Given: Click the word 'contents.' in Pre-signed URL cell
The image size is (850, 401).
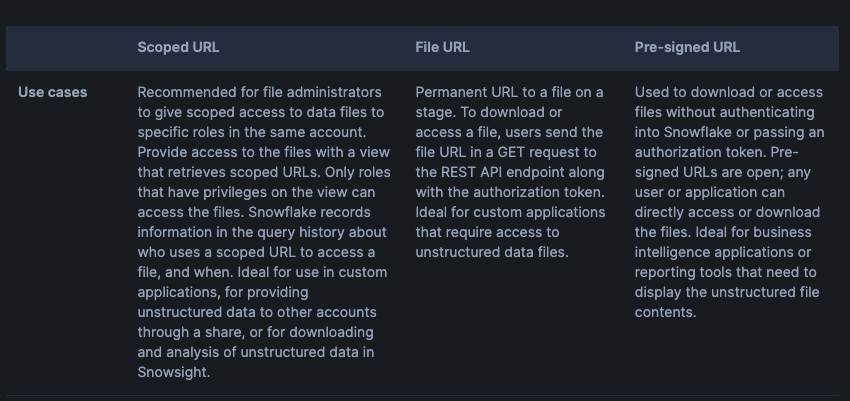Looking at the screenshot, I should point(665,312).
